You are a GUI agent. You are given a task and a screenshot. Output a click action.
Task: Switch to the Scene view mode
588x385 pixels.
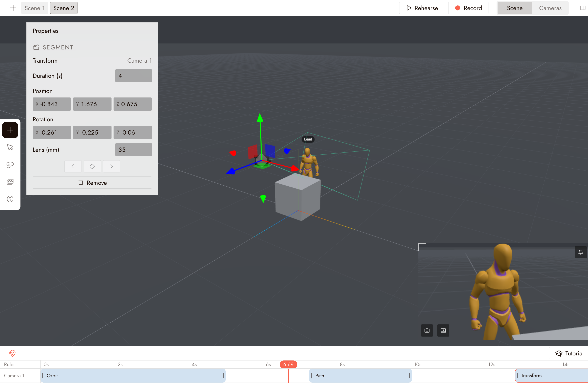[x=515, y=8]
